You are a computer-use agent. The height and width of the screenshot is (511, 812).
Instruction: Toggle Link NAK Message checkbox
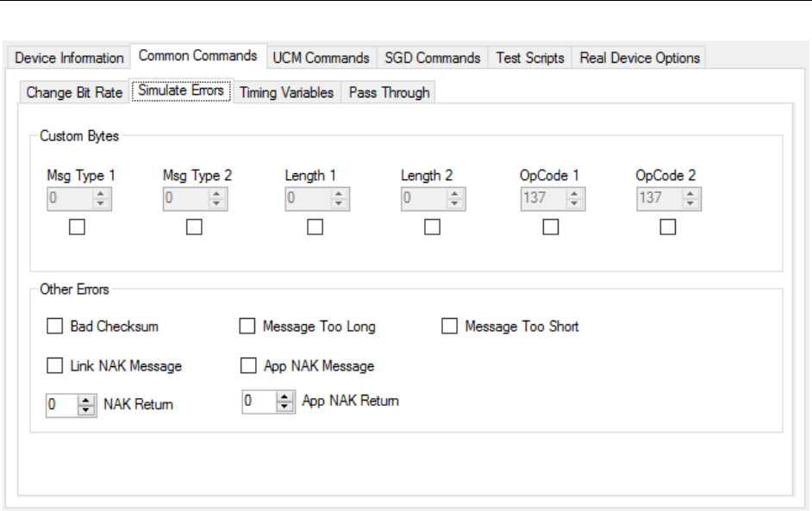pyautogui.click(x=55, y=365)
